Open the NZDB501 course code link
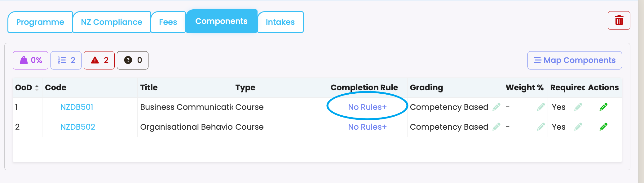Screen dimensions: 644x183 [77, 107]
